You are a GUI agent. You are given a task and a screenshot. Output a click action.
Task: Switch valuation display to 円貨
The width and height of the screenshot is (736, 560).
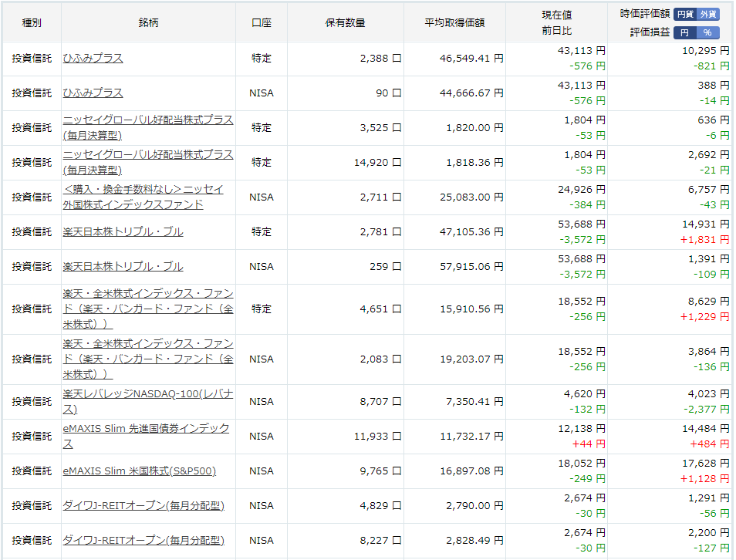[685, 14]
